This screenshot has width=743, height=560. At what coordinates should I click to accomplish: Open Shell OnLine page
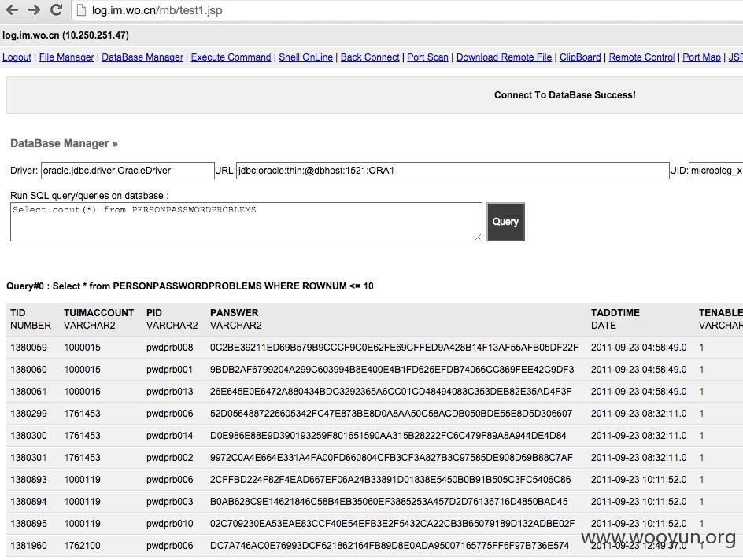305,57
